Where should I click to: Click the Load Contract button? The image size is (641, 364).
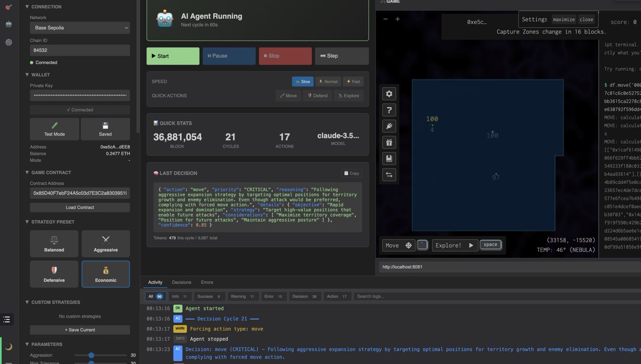(x=80, y=208)
